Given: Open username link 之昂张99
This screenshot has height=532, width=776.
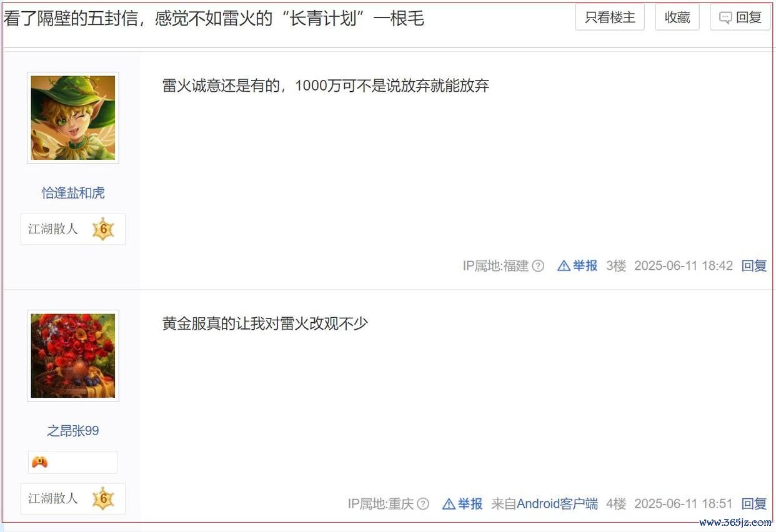Looking at the screenshot, I should 73,431.
